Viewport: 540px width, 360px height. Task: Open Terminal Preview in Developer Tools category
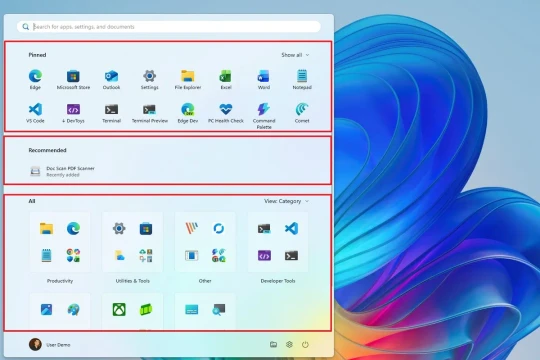264,228
